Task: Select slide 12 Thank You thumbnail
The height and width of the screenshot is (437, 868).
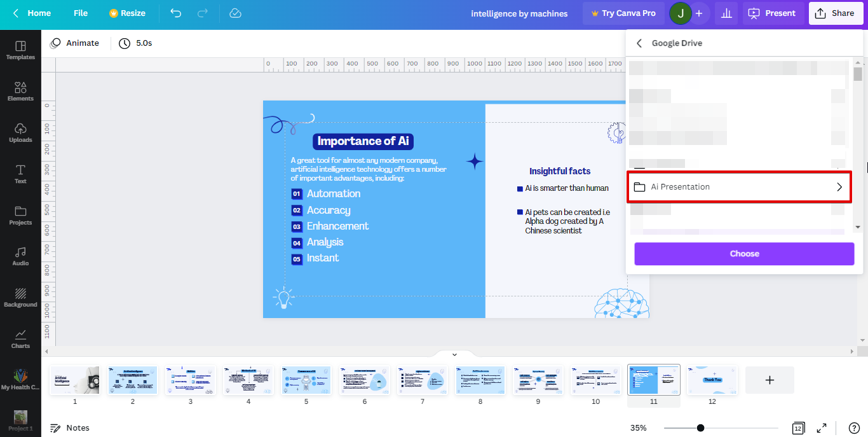Action: 712,380
